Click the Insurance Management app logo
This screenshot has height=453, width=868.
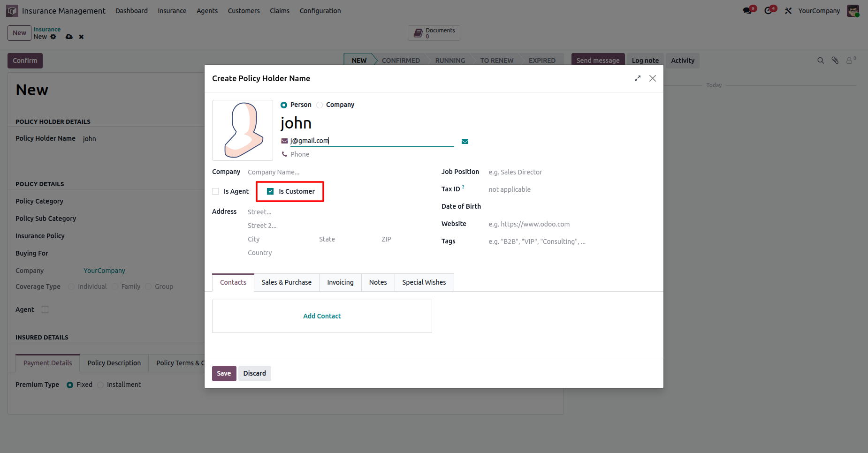point(12,11)
